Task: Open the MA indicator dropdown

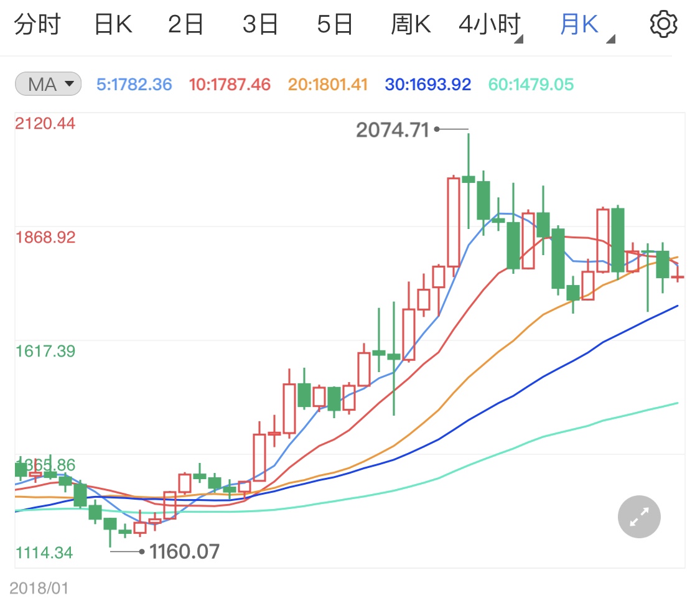Action: coord(48,84)
